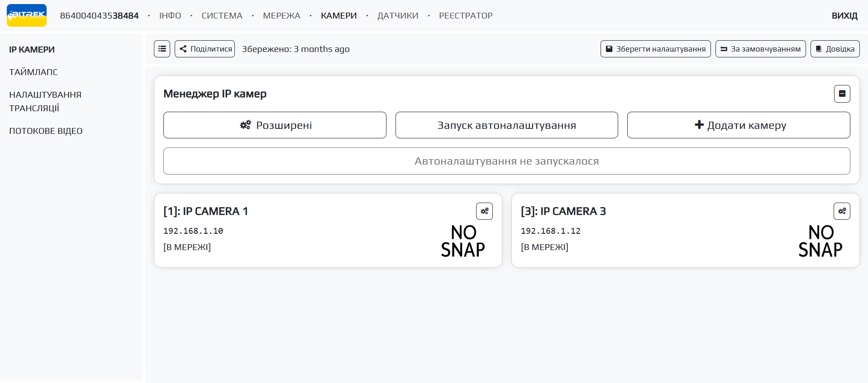Image resolution: width=868 pixels, height=383 pixels.
Task: Open settings gear for IP CAMERA 3
Action: (x=842, y=211)
